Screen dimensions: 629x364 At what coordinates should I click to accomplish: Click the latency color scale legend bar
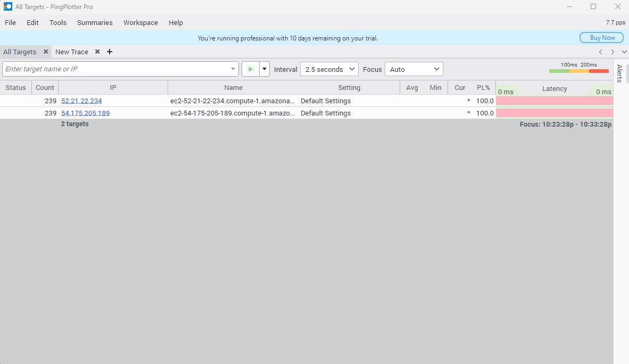579,71
